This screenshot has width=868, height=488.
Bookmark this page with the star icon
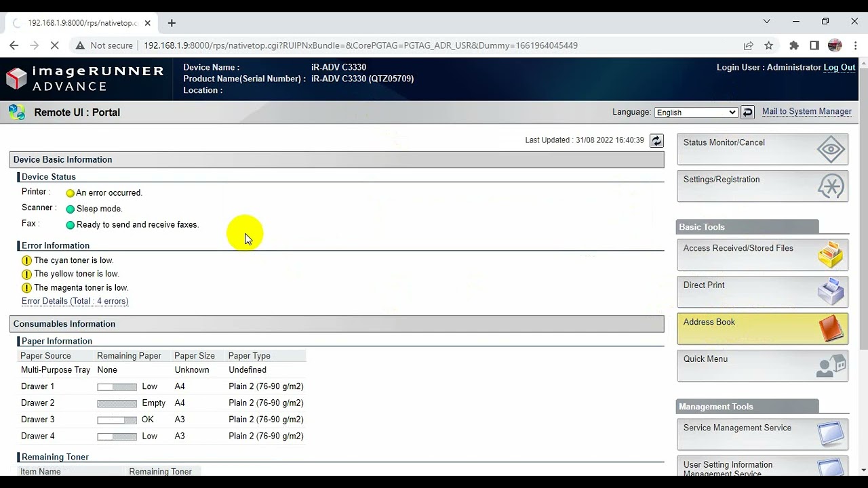click(768, 45)
